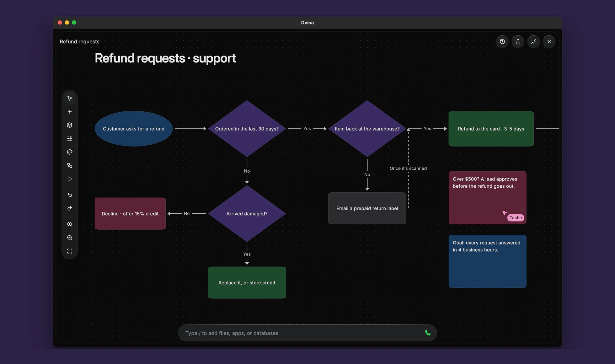Click the green macOS fullscreen button

[74, 23]
